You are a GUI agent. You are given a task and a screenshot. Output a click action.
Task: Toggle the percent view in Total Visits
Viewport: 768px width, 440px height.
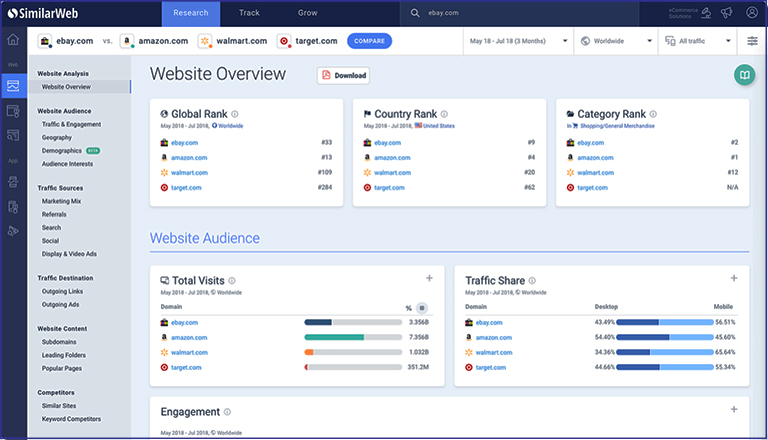click(408, 307)
